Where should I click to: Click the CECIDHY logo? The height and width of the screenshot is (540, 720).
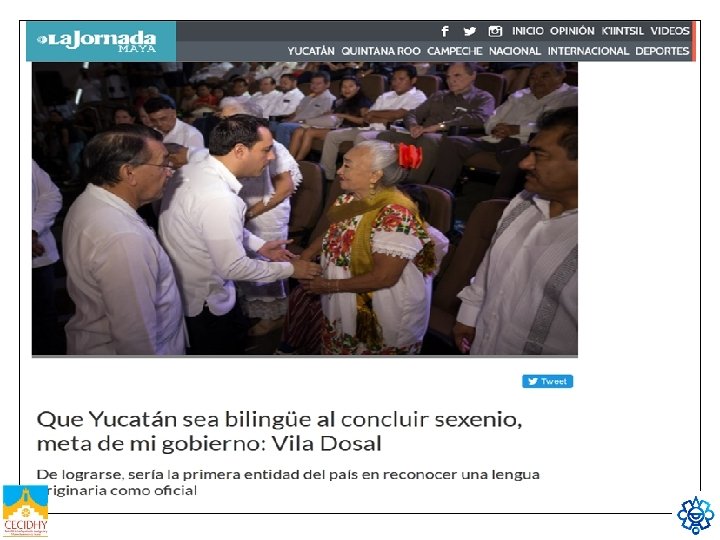coord(25,511)
